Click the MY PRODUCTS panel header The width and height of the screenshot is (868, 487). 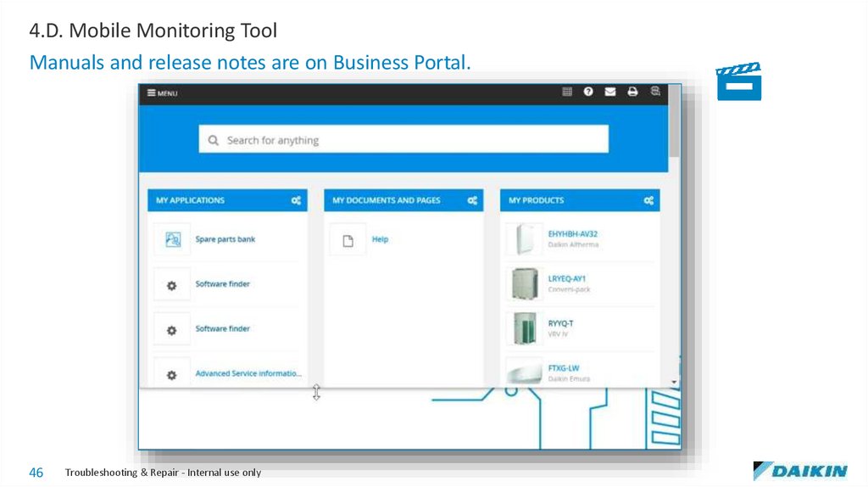580,200
